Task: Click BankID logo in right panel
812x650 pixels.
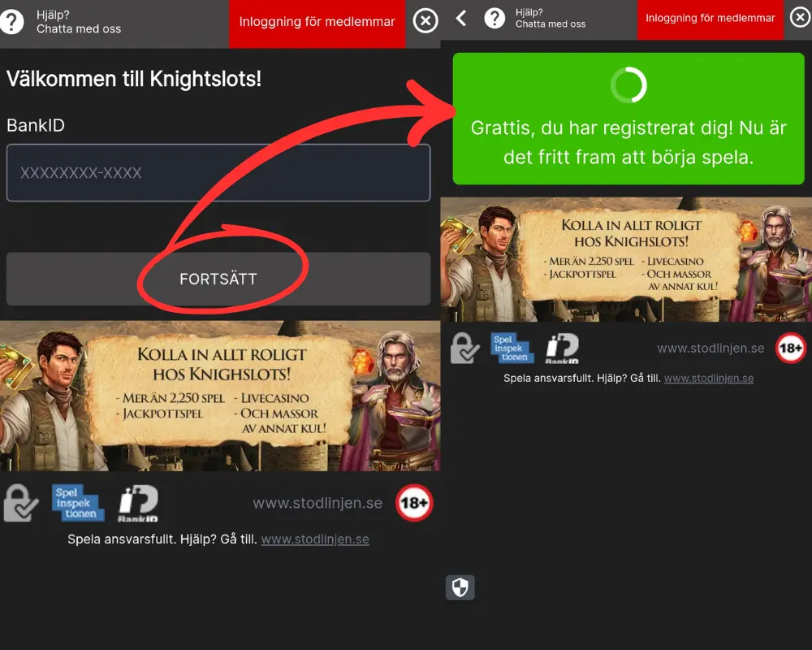Action: click(x=563, y=349)
